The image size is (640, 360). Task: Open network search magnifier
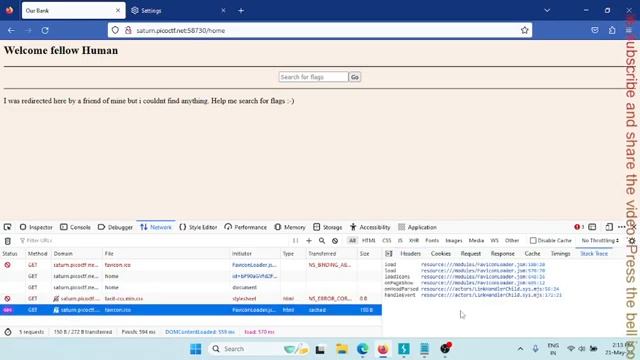(x=322, y=241)
